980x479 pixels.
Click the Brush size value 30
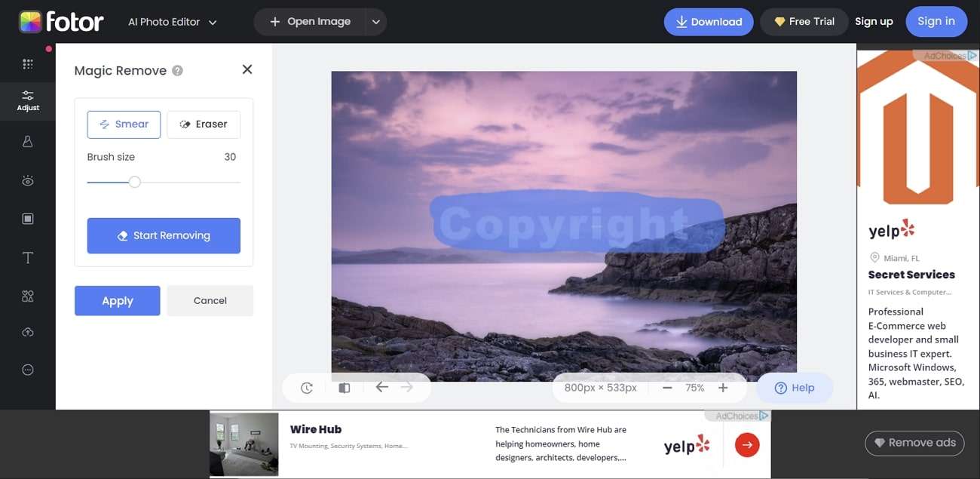230,157
